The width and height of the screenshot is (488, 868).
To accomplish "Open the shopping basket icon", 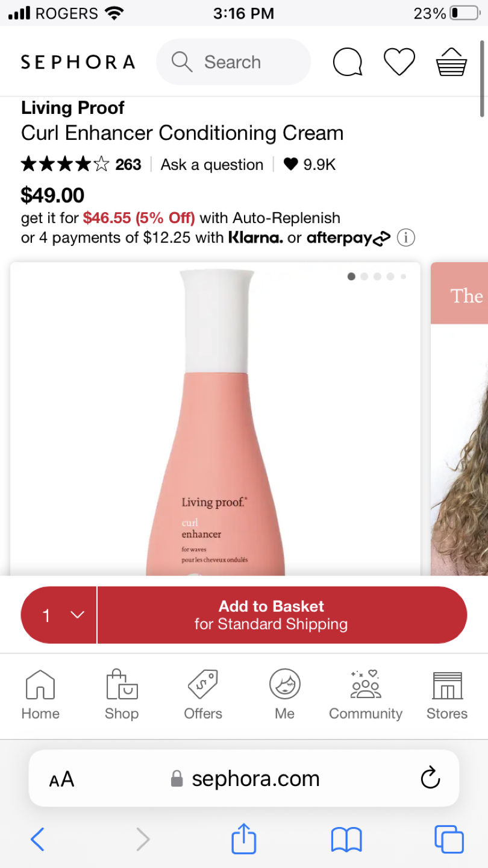I will [x=451, y=61].
